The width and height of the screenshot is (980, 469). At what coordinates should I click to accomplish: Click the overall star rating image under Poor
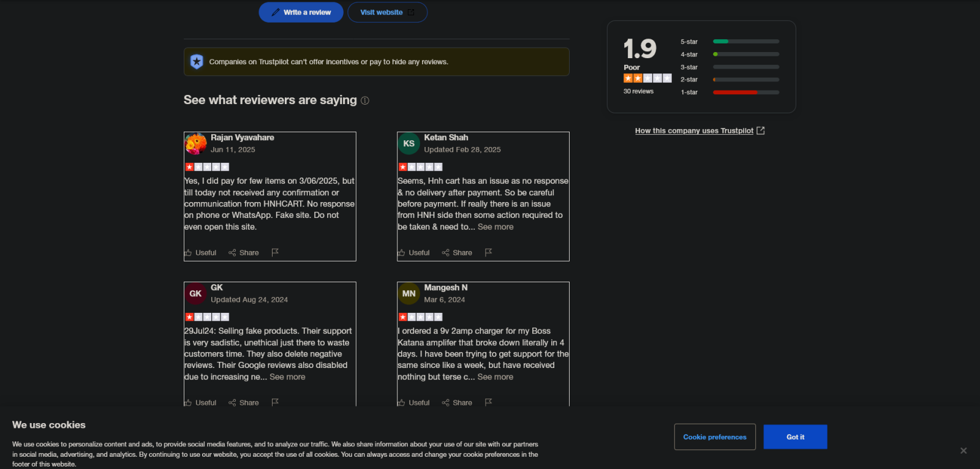click(x=647, y=78)
